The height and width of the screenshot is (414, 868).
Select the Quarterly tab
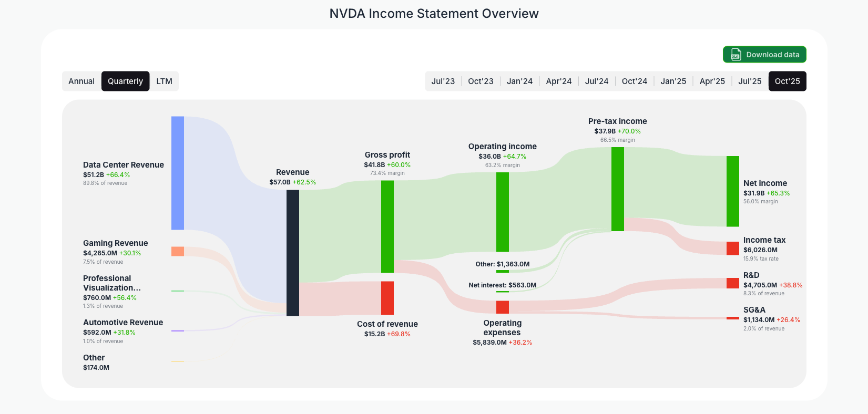125,81
